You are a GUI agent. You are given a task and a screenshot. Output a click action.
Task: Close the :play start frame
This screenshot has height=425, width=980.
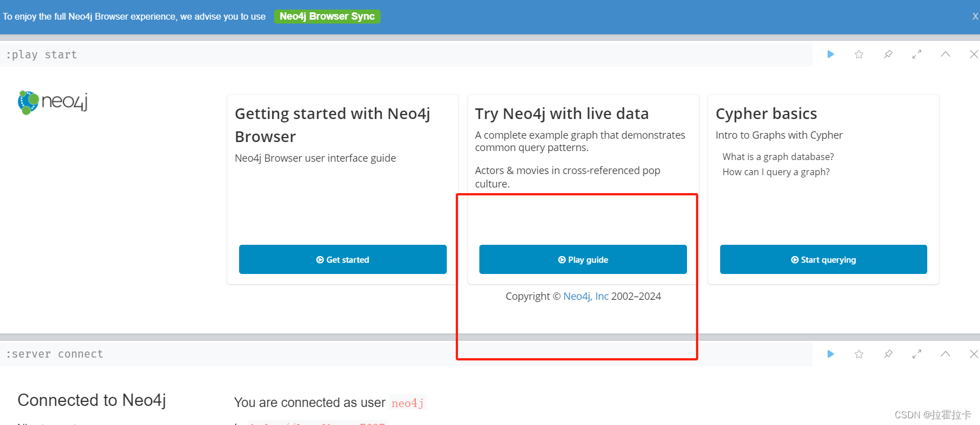point(974,54)
